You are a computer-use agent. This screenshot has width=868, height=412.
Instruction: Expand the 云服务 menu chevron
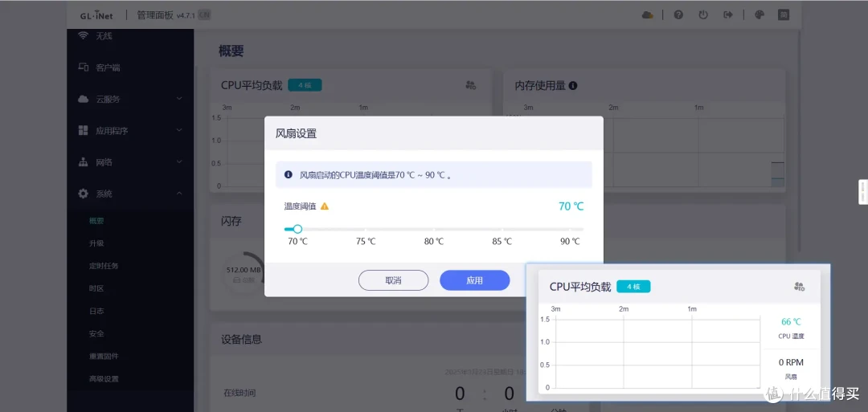178,99
